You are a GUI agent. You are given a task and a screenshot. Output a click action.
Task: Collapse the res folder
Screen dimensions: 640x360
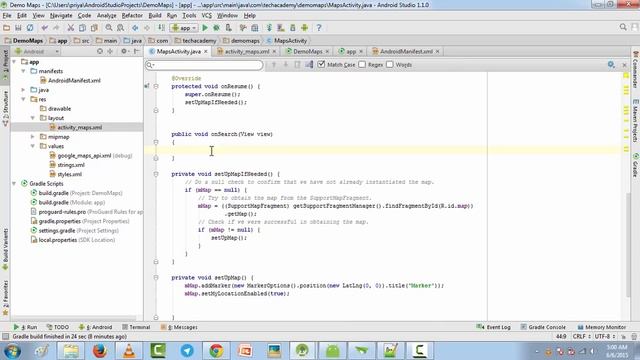point(23,99)
